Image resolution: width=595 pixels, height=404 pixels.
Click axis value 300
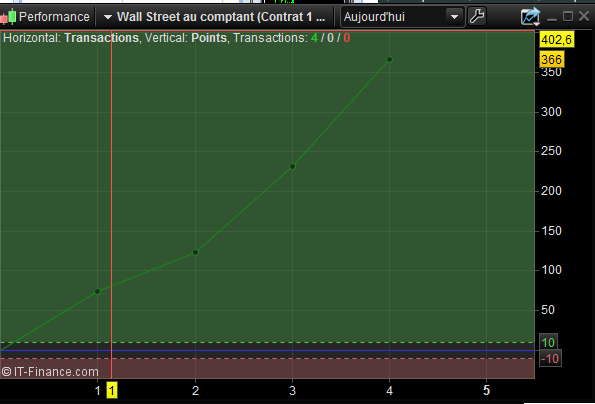click(x=551, y=112)
